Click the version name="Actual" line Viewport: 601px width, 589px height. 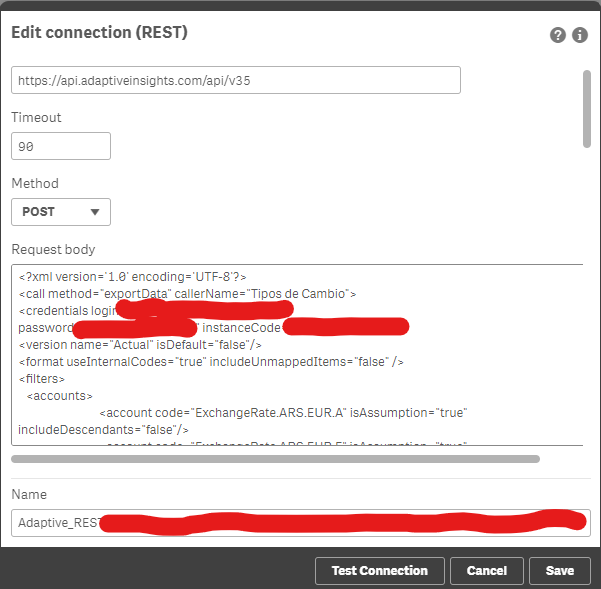[x=140, y=345]
